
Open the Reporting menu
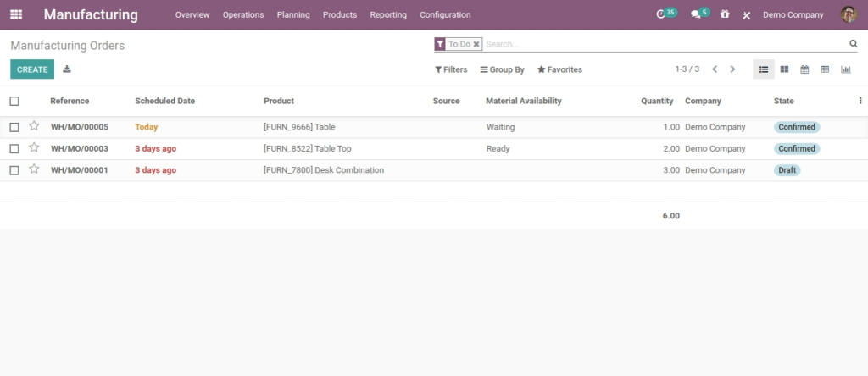click(x=388, y=15)
